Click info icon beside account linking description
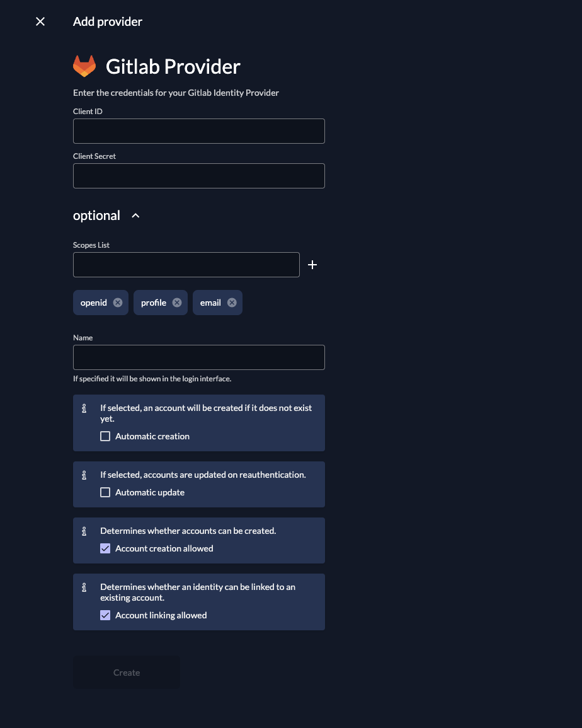582x728 pixels. tap(84, 587)
